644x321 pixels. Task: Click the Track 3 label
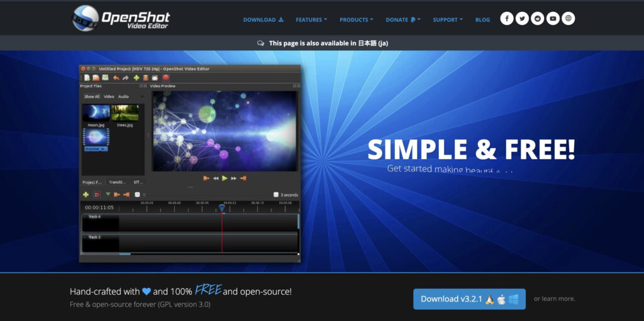(x=94, y=237)
